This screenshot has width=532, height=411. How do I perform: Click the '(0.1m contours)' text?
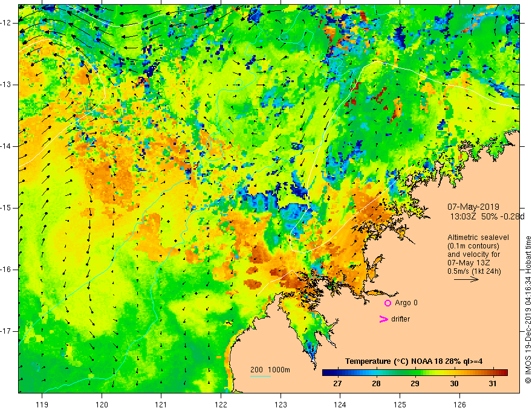[473, 246]
